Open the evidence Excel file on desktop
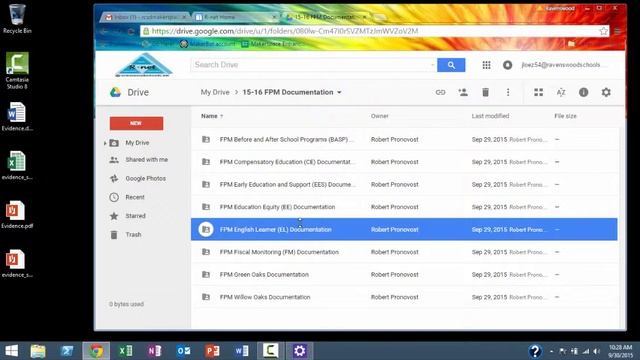640x360 pixels. (x=17, y=165)
